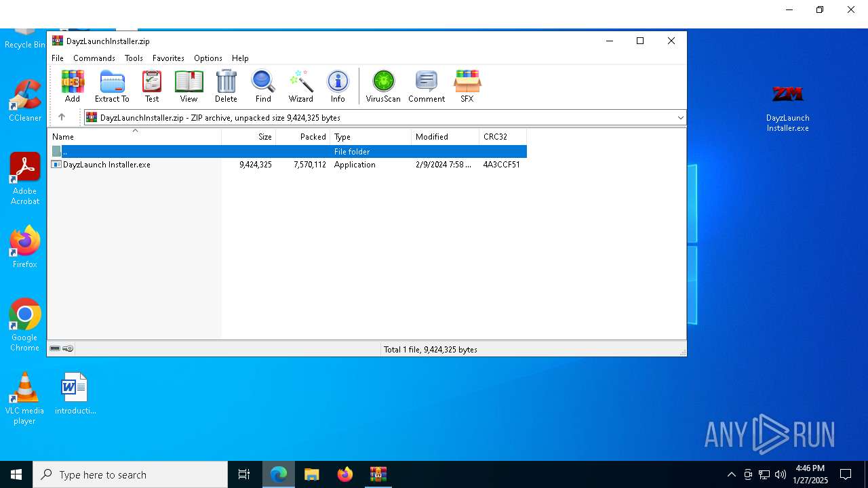Click the WinRAR taskbar button

(x=378, y=474)
